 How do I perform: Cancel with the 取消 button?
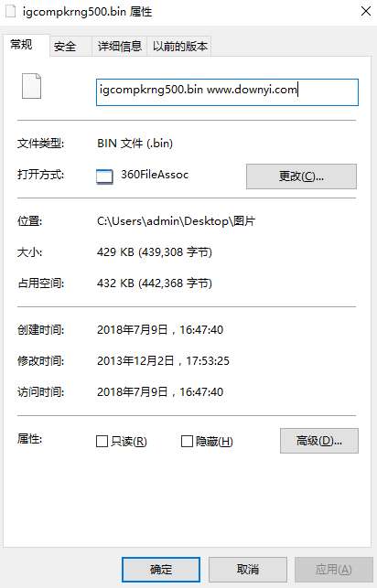point(248,569)
